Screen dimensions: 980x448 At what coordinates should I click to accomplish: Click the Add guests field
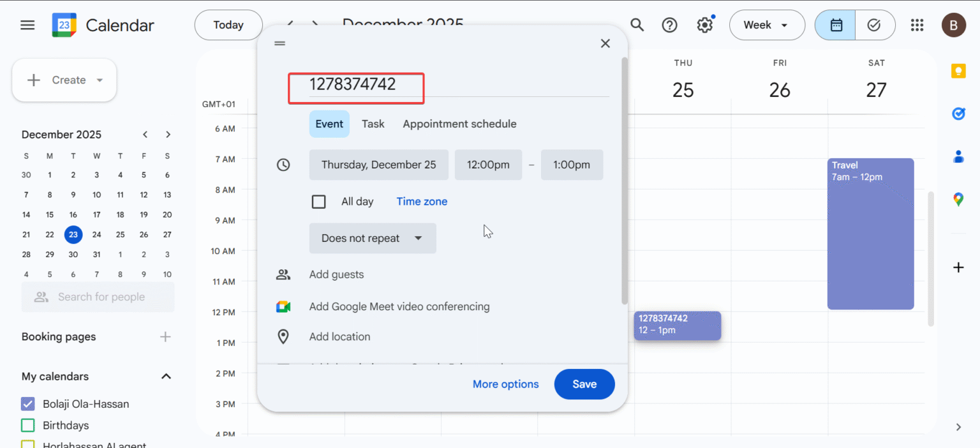pos(336,275)
